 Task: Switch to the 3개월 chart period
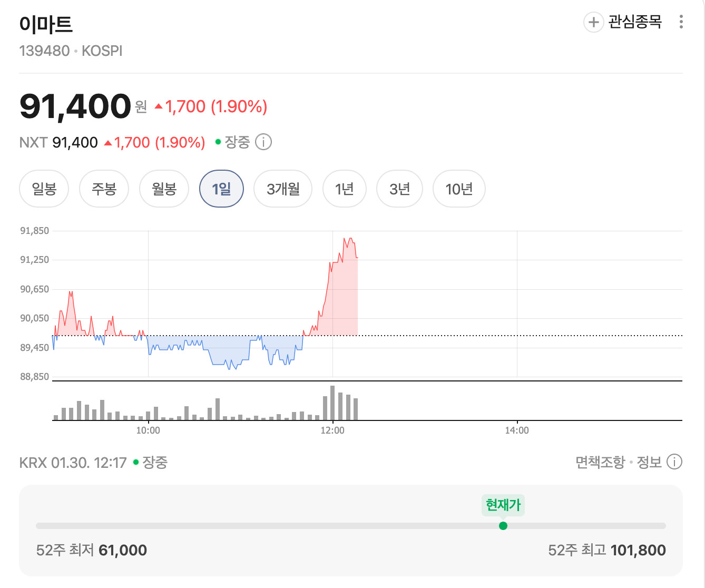[x=283, y=189]
